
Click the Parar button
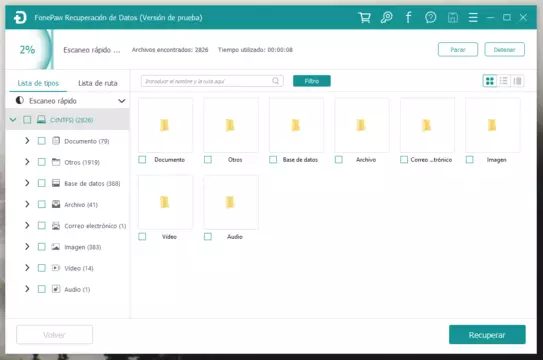(x=458, y=50)
